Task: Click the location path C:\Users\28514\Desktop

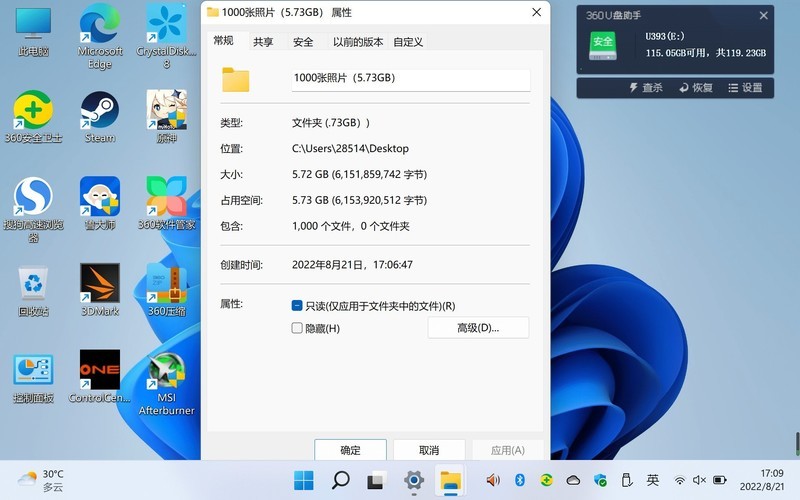Action: 350,148
